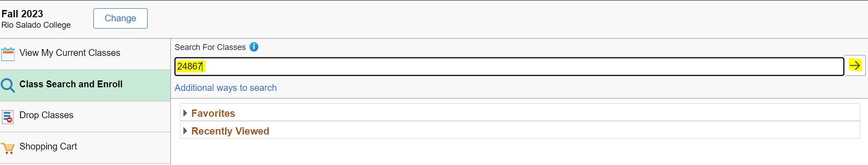The height and width of the screenshot is (165, 868).
Task: Follow the Additional ways to search link
Action: click(226, 88)
